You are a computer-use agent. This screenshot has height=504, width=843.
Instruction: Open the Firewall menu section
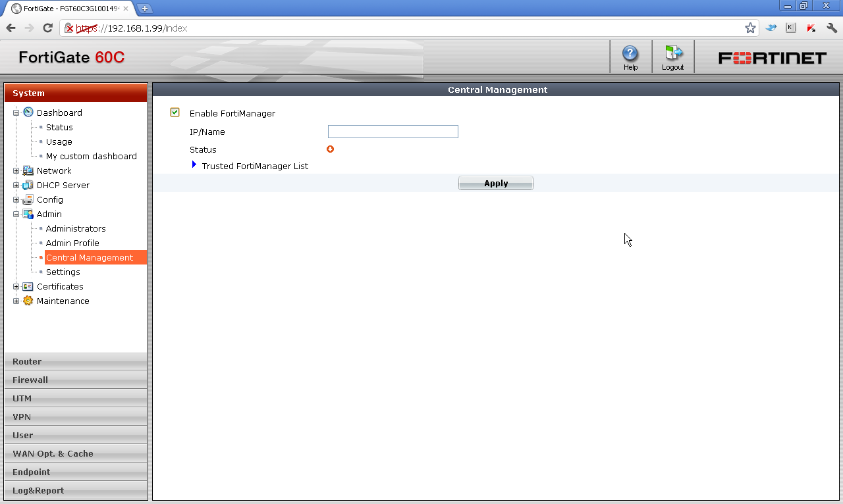click(76, 380)
